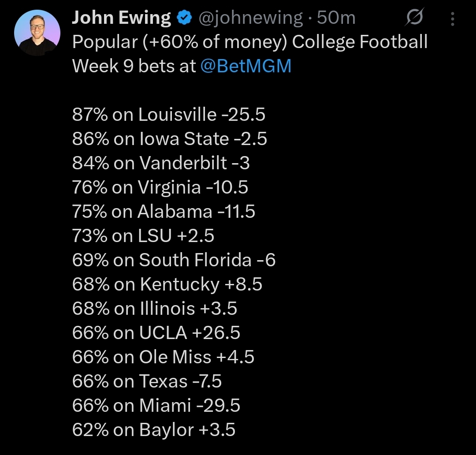This screenshot has width=476, height=455.
Task: Click the John Ewing display name
Action: (121, 18)
